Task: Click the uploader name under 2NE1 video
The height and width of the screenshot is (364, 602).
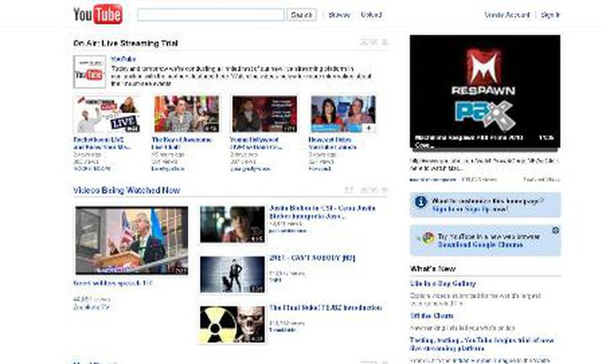Action: coord(275,280)
